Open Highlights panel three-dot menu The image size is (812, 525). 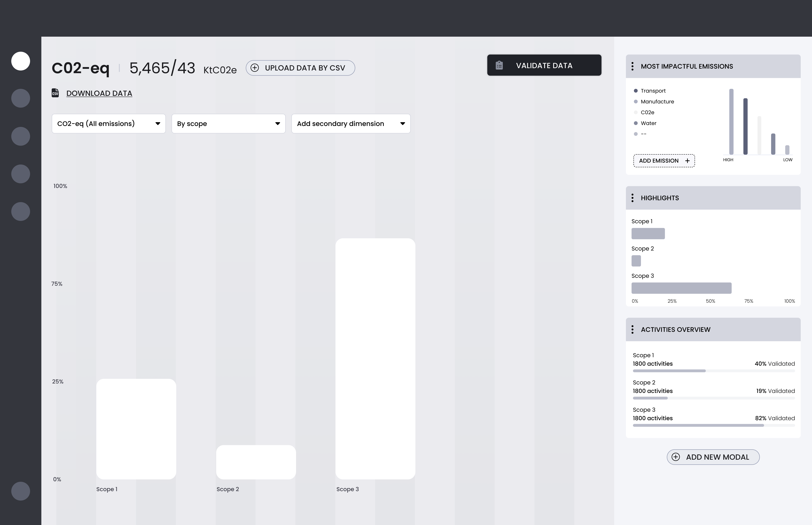tap(632, 198)
